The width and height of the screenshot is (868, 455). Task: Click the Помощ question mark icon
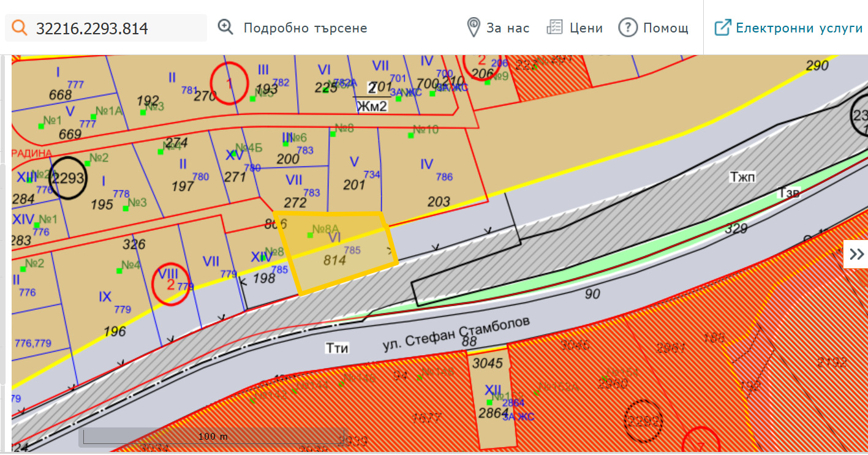tap(628, 28)
